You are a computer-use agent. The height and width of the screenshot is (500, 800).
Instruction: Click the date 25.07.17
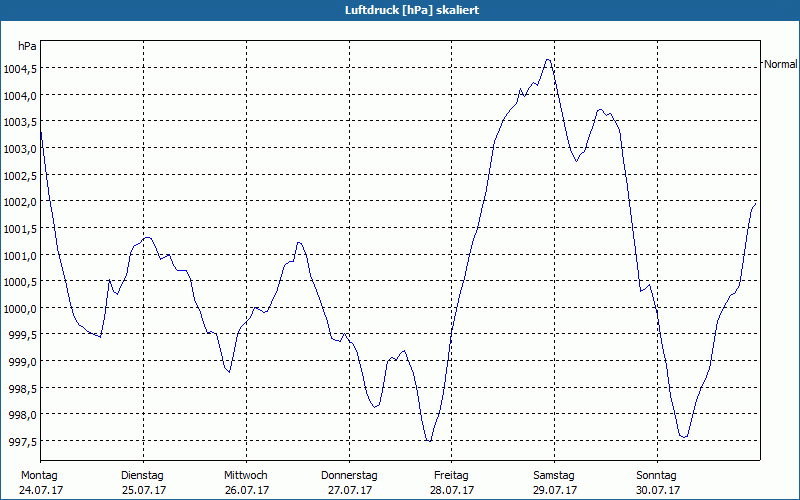(x=144, y=490)
